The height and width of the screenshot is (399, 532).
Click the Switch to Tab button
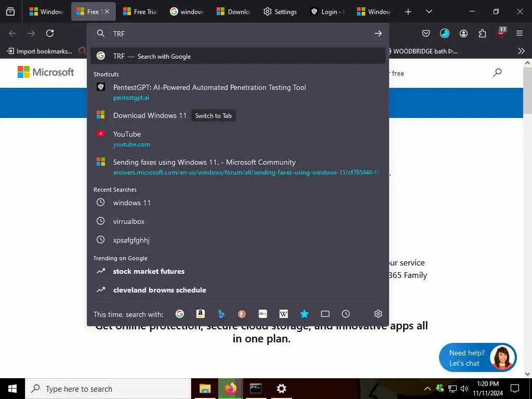click(214, 116)
